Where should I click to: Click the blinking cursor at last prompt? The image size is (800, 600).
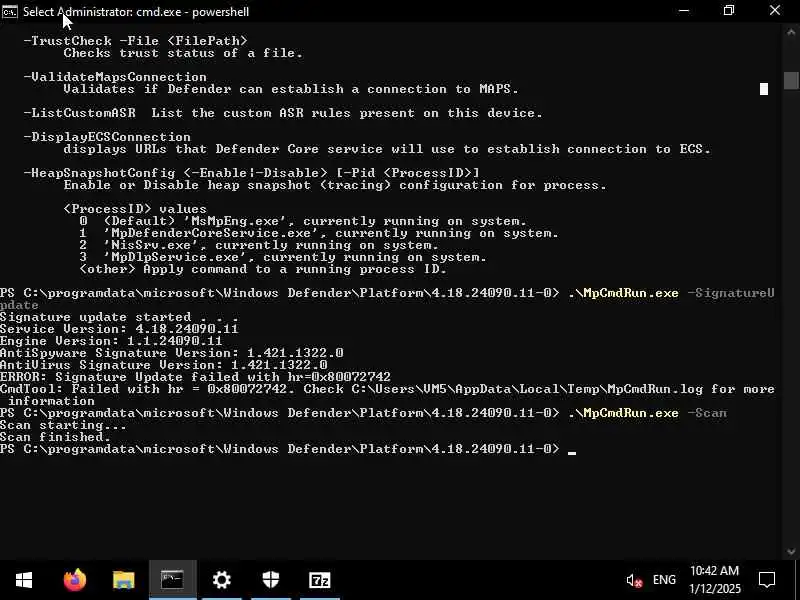(x=572, y=451)
